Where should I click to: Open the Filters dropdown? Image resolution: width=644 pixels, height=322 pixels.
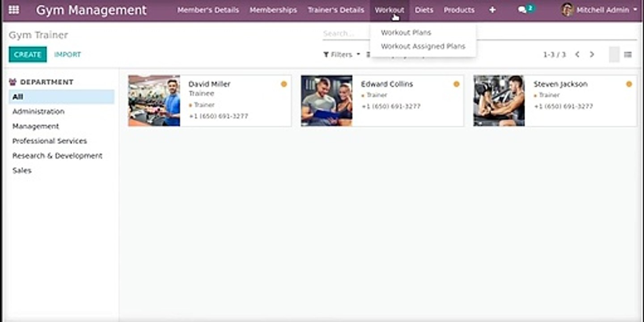tap(342, 55)
